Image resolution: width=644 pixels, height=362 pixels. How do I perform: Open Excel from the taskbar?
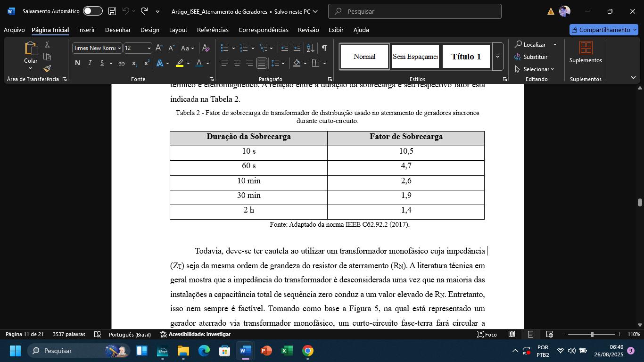click(x=287, y=351)
